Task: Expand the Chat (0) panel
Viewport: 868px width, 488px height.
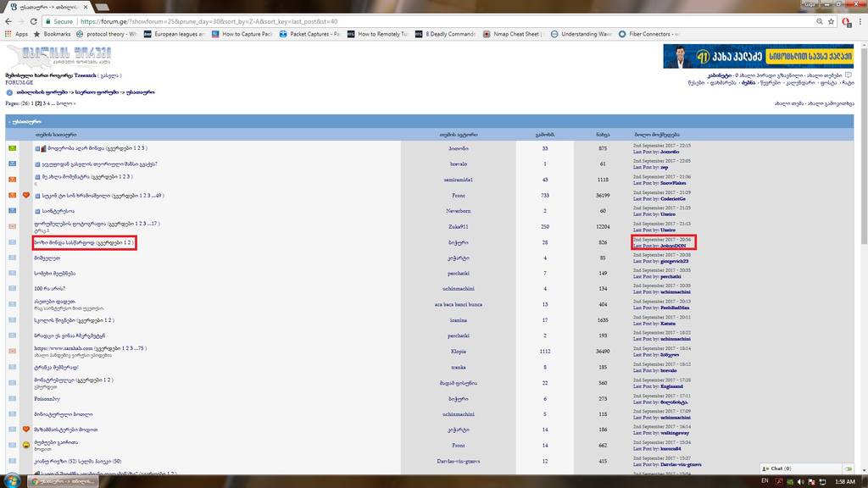Action: [780, 468]
